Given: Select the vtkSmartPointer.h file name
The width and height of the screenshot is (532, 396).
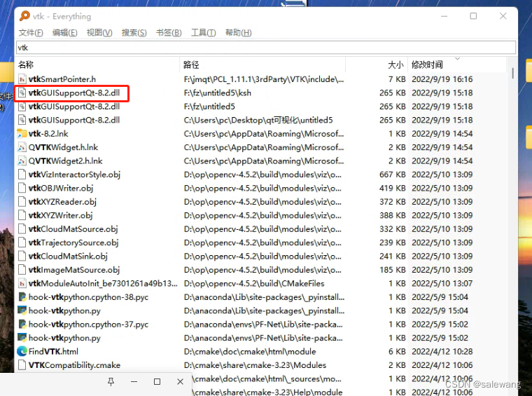Looking at the screenshot, I should pyautogui.click(x=62, y=79).
